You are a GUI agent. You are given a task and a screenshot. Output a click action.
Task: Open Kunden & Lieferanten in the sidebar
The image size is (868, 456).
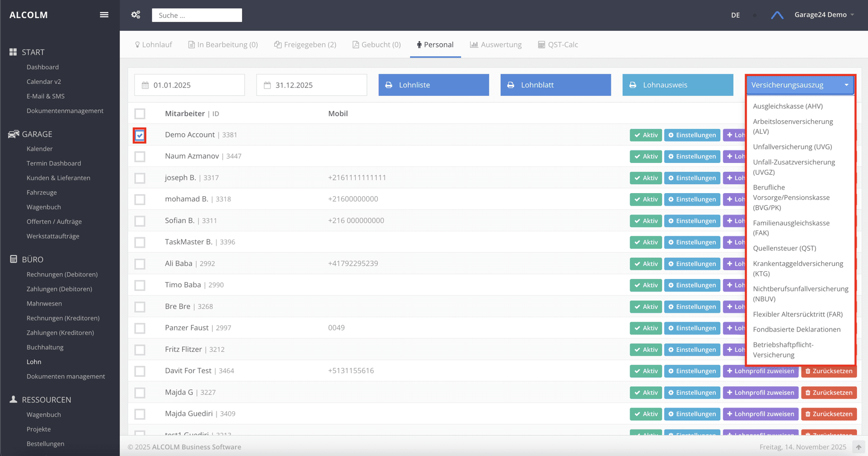click(x=58, y=178)
